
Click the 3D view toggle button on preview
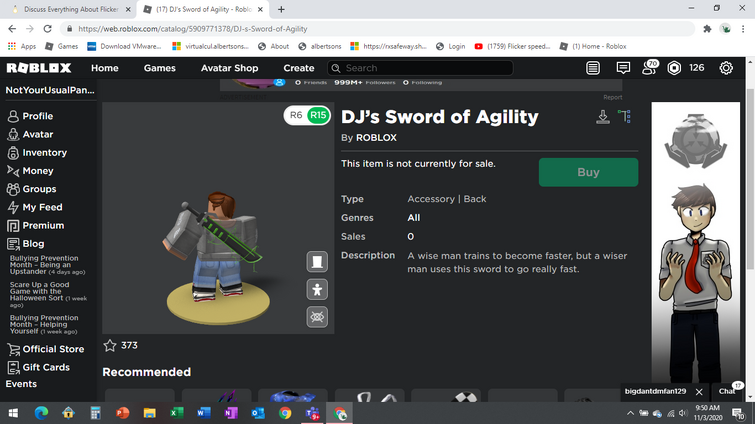point(317,262)
